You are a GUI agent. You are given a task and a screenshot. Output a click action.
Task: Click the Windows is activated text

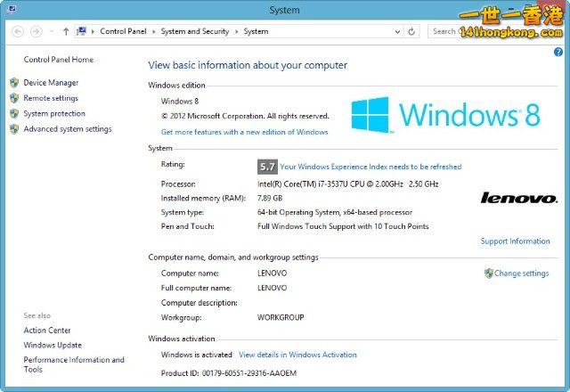(197, 355)
